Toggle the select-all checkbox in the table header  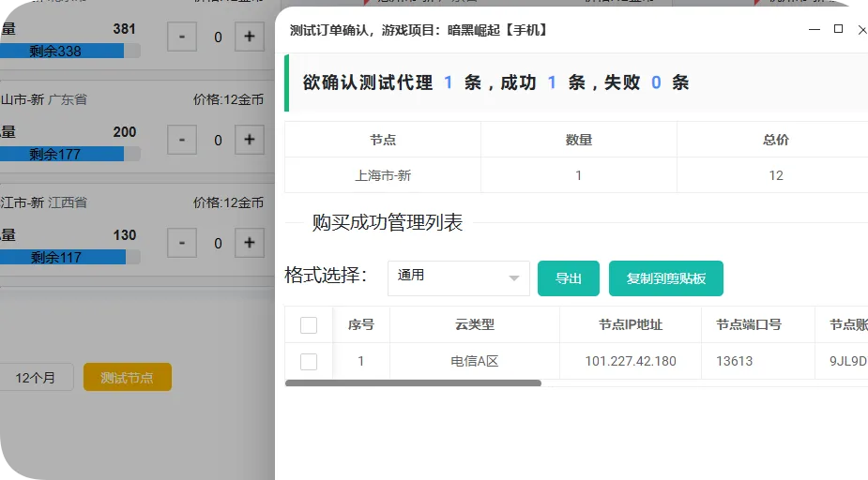click(309, 324)
